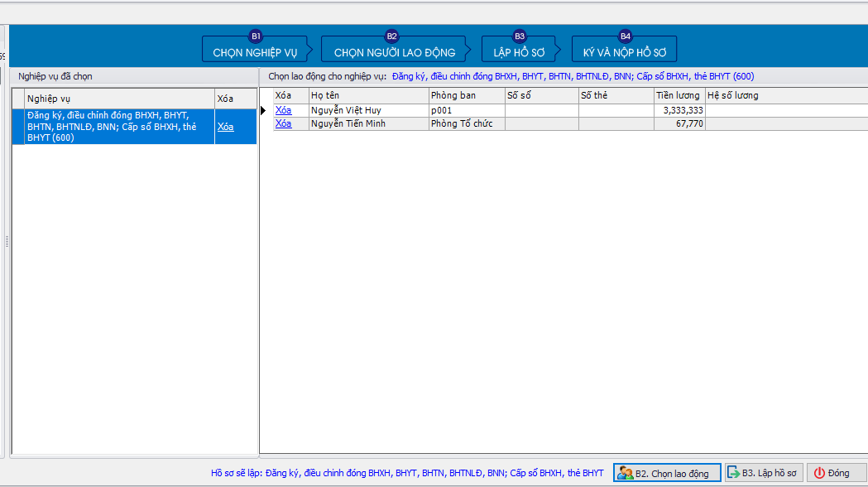Screen dimensions: 868x487
Task: Go to step B1 Chọn nghiệp vụ
Action: point(255,49)
